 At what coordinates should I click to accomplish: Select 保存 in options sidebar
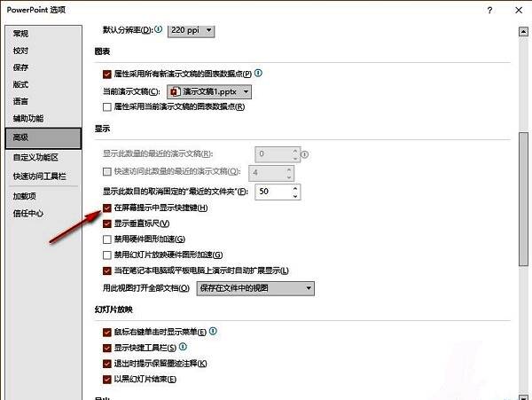click(x=43, y=67)
